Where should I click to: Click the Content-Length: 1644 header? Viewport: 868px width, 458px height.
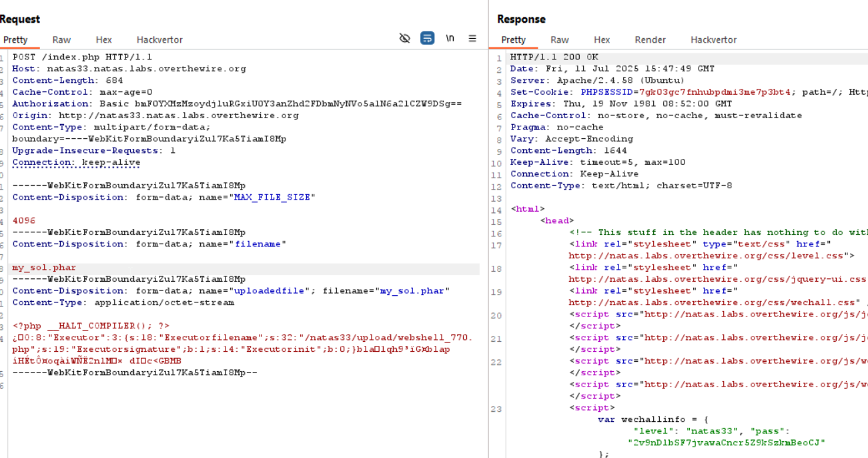[x=568, y=150]
